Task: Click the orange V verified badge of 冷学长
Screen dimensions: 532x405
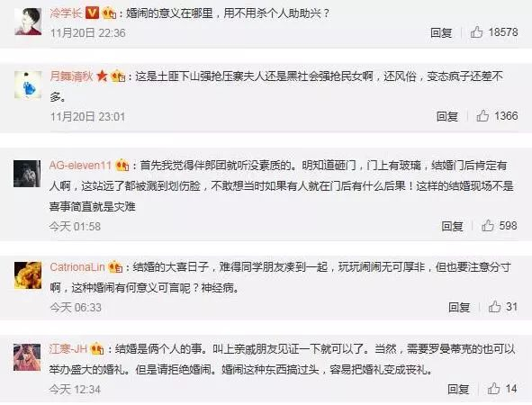Action: [92, 13]
